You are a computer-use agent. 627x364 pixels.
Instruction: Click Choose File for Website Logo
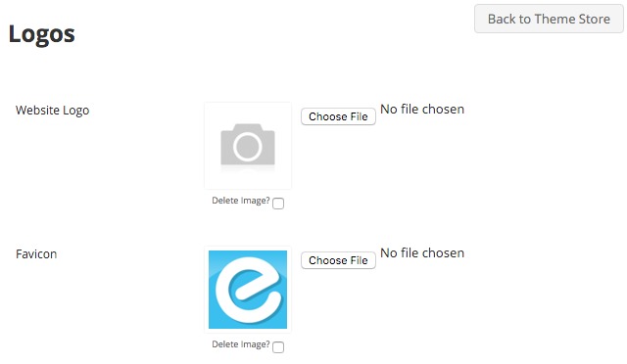coord(338,116)
